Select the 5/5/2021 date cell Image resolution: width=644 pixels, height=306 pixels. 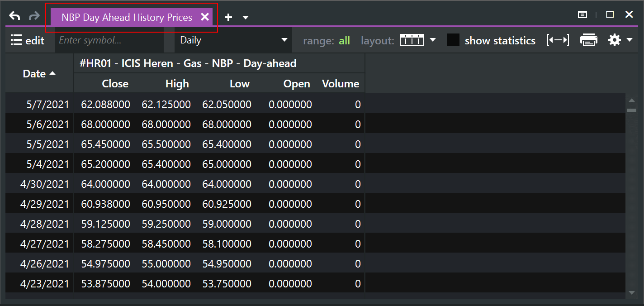[39, 144]
